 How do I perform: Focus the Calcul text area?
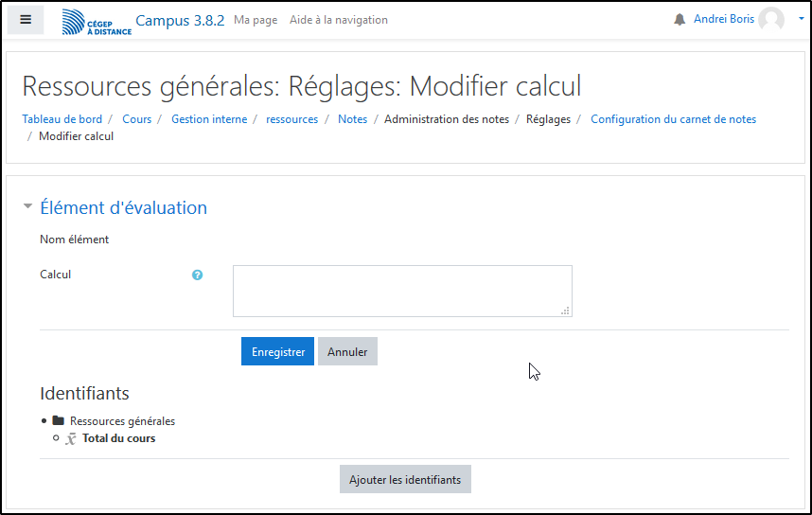tap(402, 291)
